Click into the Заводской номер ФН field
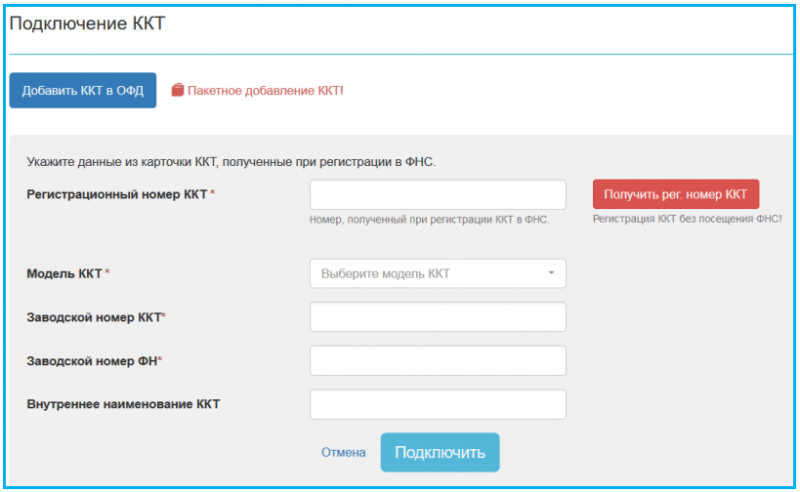 (438, 360)
